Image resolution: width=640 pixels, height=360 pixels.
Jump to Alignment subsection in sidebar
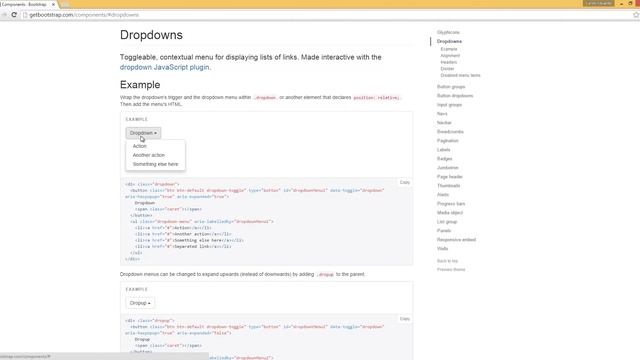pyautogui.click(x=450, y=56)
